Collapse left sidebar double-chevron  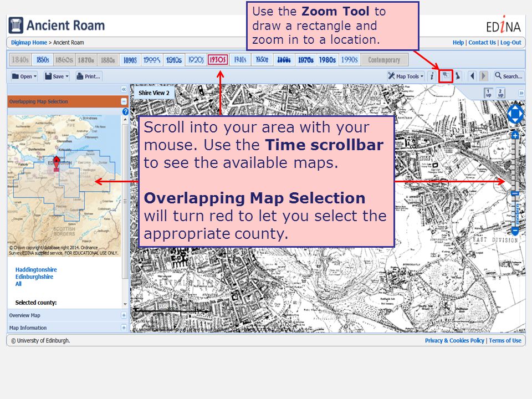click(124, 90)
